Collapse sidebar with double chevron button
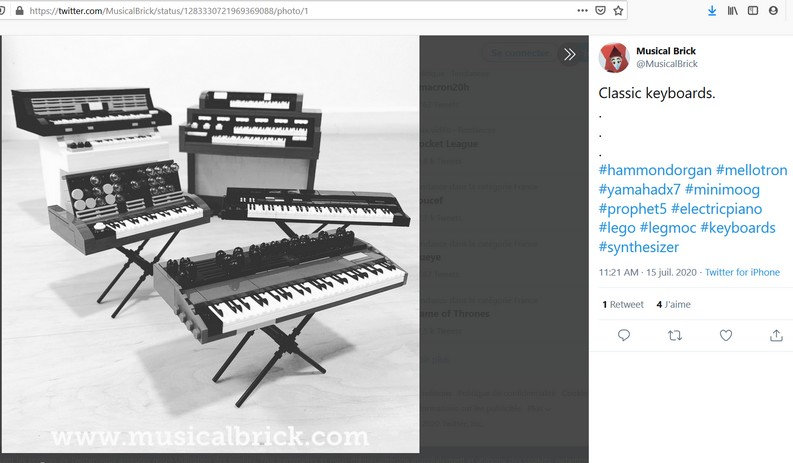793x463 pixels. point(569,54)
